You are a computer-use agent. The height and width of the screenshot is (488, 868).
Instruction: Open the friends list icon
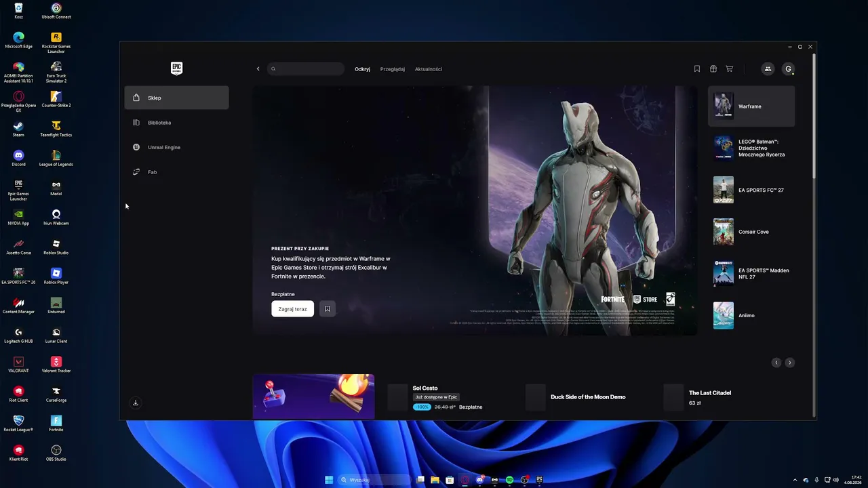click(768, 68)
